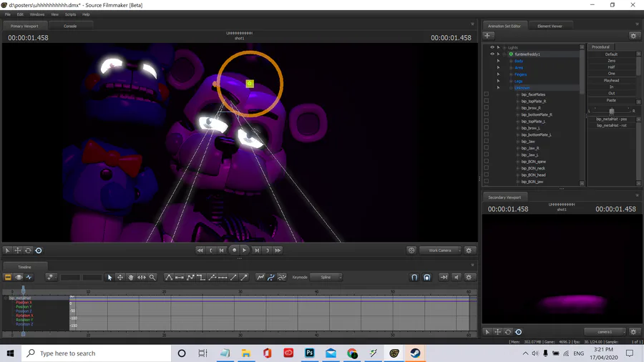Select the Procedural tab
Screen dimensions: 644x362
[600, 47]
